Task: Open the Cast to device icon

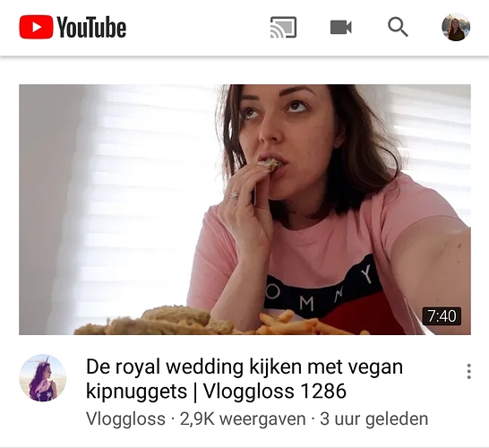Action: click(x=283, y=27)
